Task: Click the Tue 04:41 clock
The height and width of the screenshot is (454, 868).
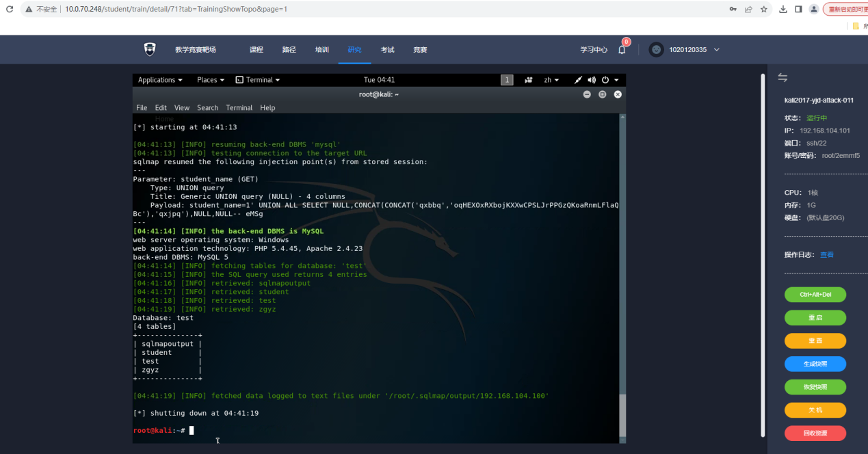Action: pyautogui.click(x=379, y=80)
